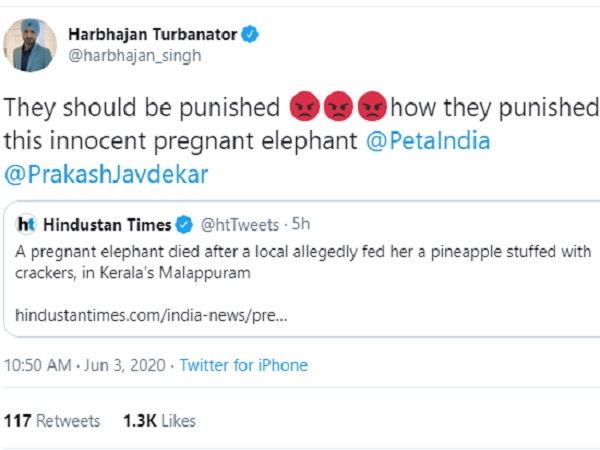
Task: Click the Hindustan Times 'ht' logo
Action: [27, 224]
